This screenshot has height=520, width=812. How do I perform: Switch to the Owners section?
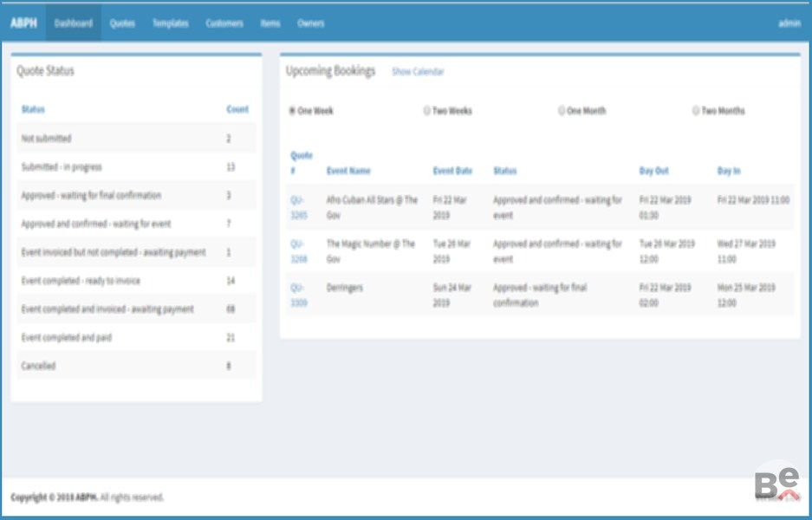(311, 23)
